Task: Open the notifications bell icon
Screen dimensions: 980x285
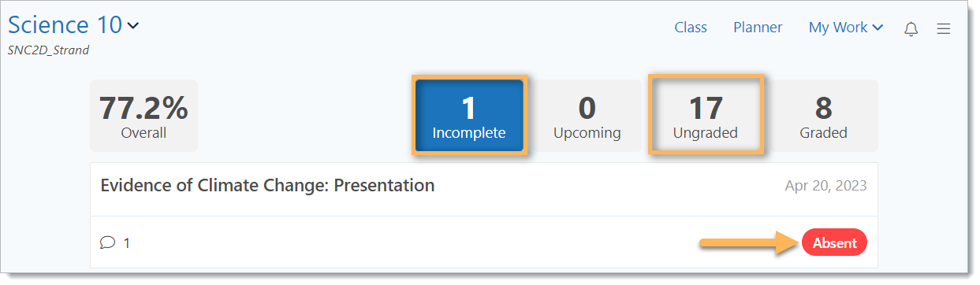Action: pyautogui.click(x=911, y=29)
